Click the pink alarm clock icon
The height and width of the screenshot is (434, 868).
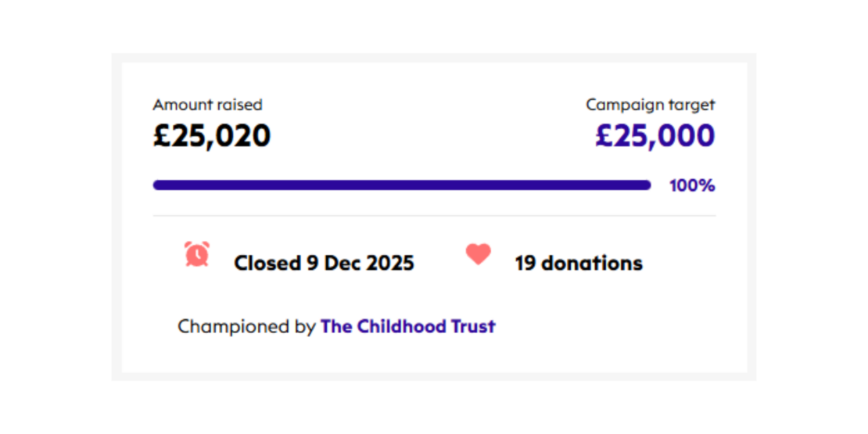coord(197,254)
